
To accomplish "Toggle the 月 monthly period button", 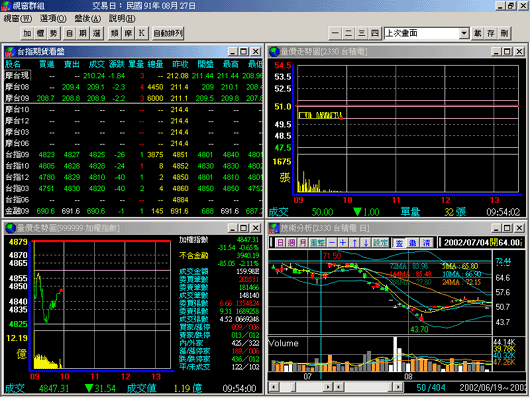I will pyautogui.click(x=302, y=242).
